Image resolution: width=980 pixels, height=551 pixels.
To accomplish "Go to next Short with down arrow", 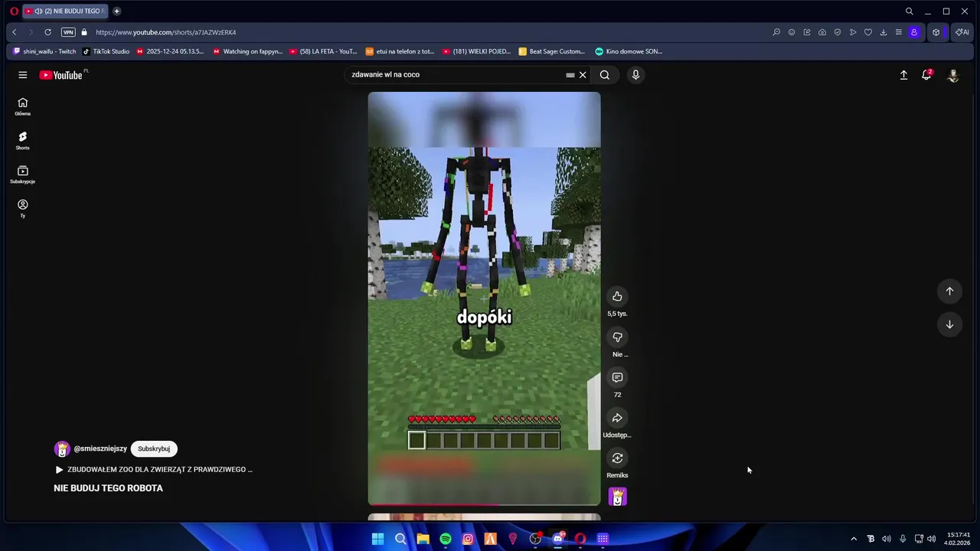I will pos(949,324).
